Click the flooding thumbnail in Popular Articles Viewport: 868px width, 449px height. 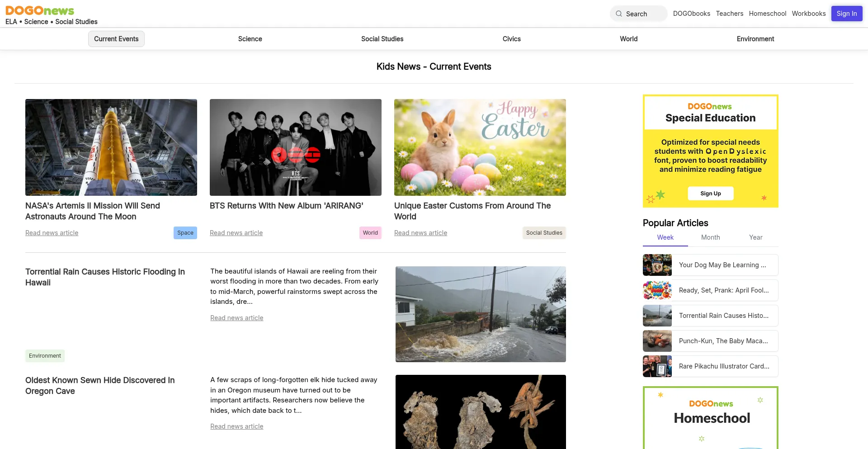click(657, 316)
